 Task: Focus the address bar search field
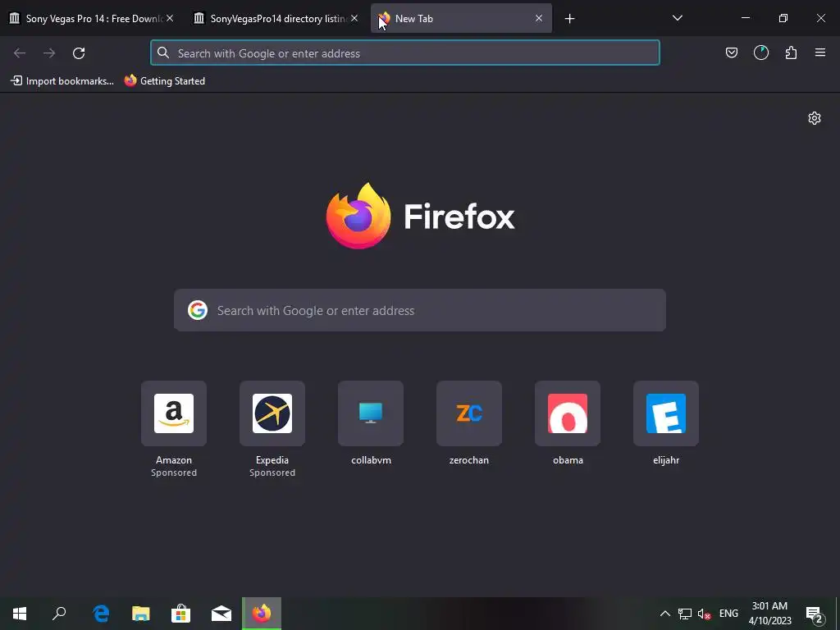click(x=405, y=53)
